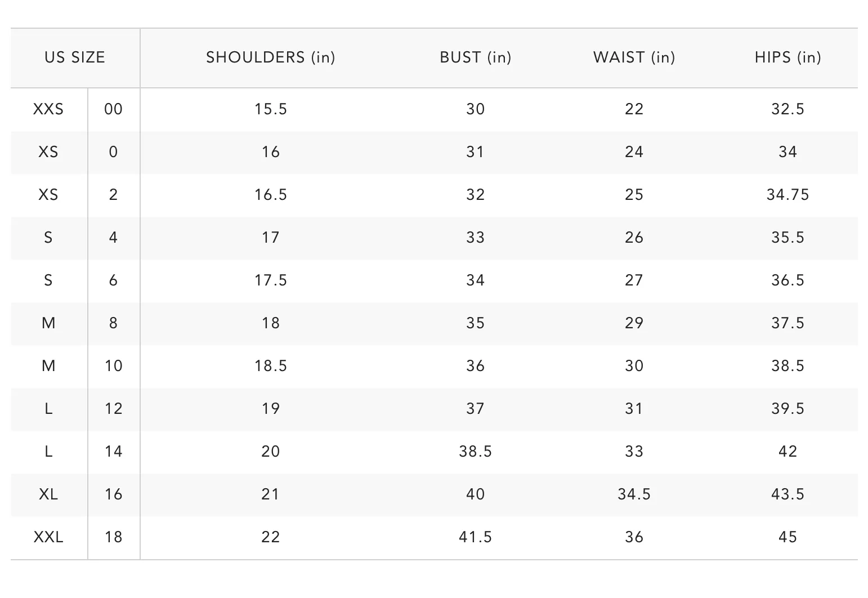Click waist value 34.5
This screenshot has height=598, width=868.
point(634,494)
